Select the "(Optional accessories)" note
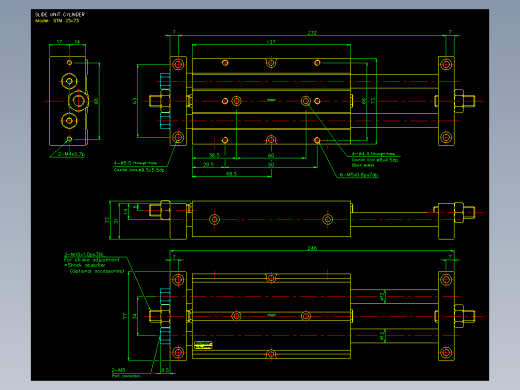The height and width of the screenshot is (390, 520). [x=97, y=271]
